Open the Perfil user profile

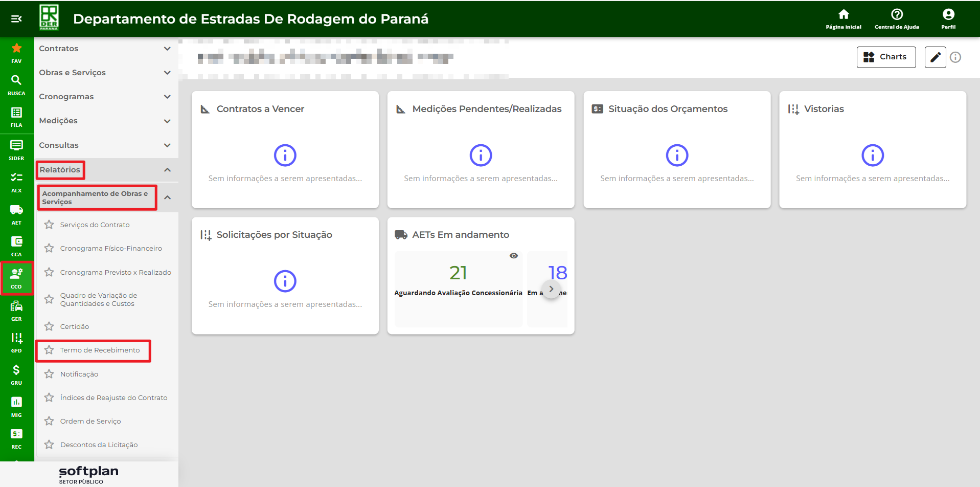pos(948,18)
